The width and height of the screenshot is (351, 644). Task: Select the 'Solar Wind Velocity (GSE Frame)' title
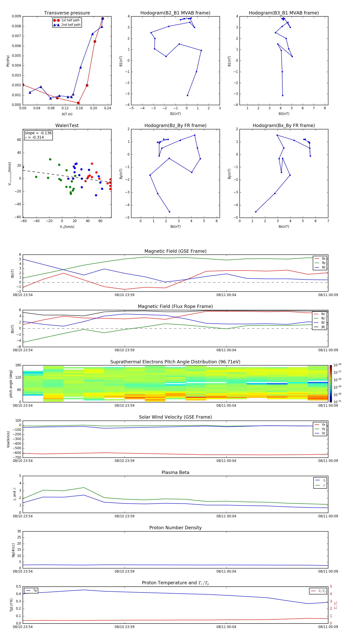(175, 417)
